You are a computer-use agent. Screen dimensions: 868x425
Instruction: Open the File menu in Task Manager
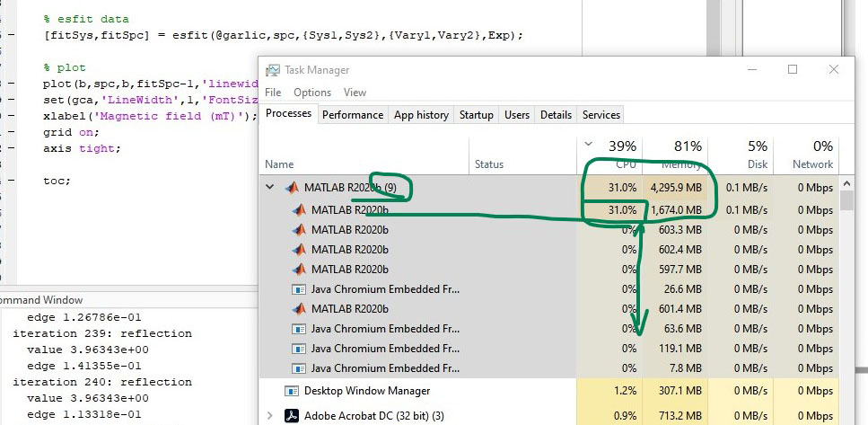click(x=273, y=93)
